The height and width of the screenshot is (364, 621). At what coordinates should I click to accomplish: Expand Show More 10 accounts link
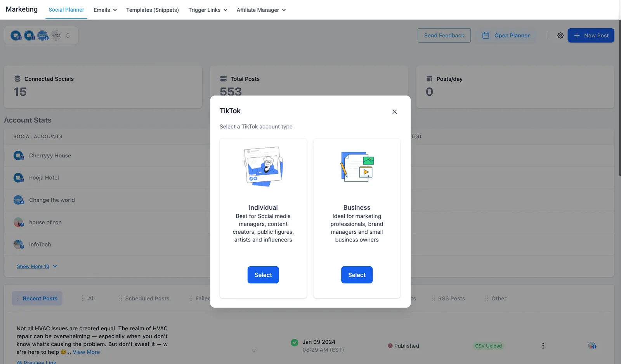pos(37,266)
